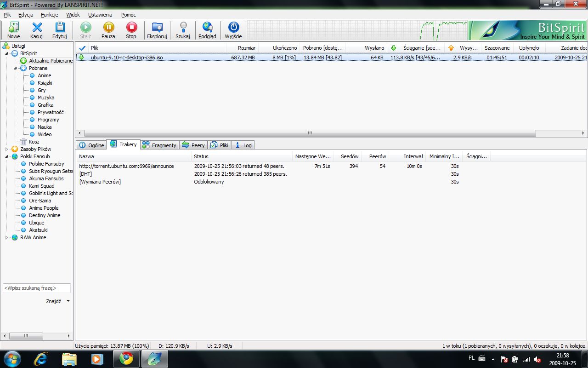Click the sidebar horizontal scrollbar

coord(25,336)
